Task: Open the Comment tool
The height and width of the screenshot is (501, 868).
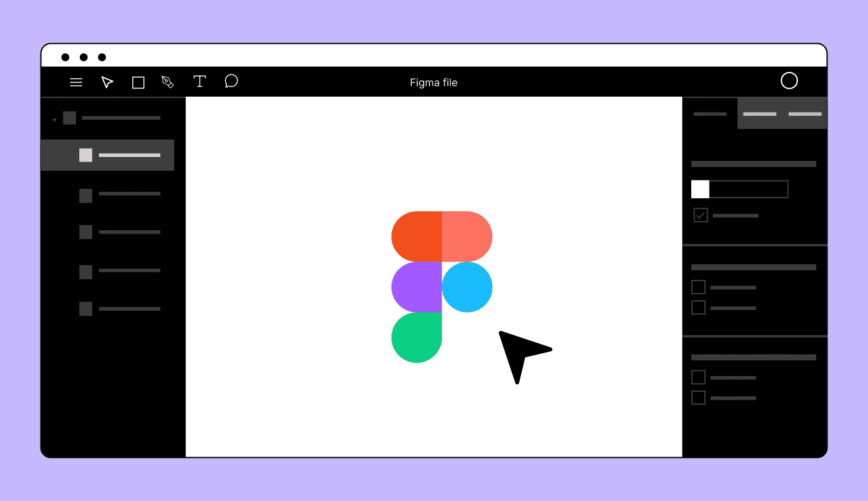Action: (231, 81)
